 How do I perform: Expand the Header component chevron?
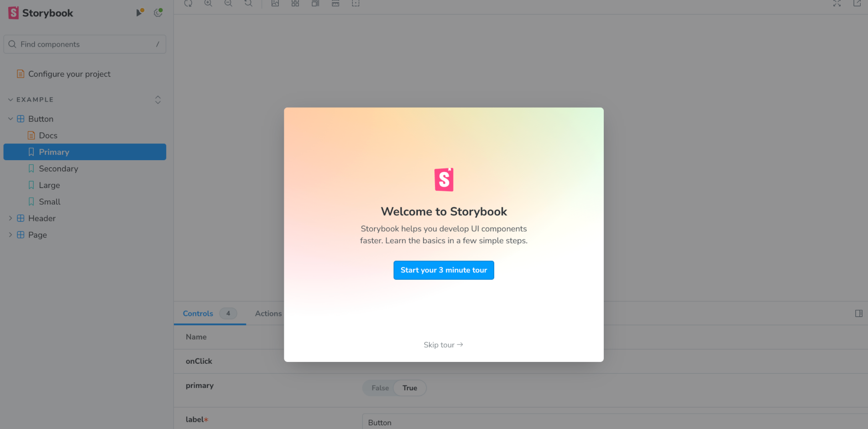[x=10, y=218]
